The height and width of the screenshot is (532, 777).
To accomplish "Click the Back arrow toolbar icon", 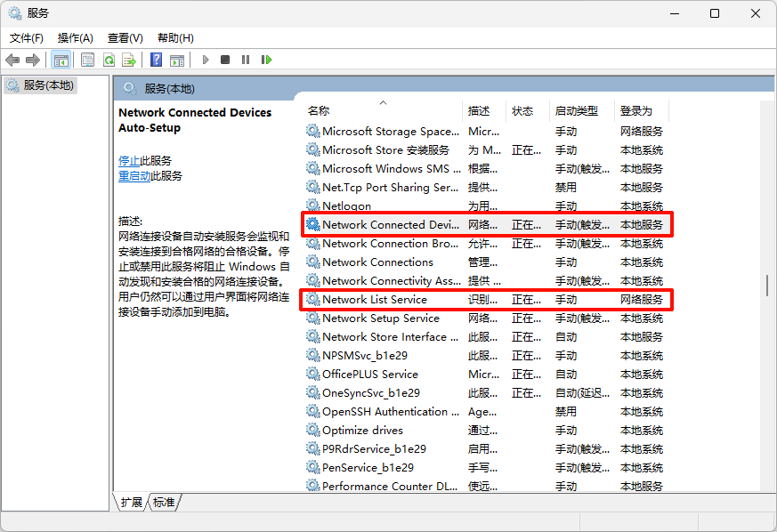I will click(12, 60).
